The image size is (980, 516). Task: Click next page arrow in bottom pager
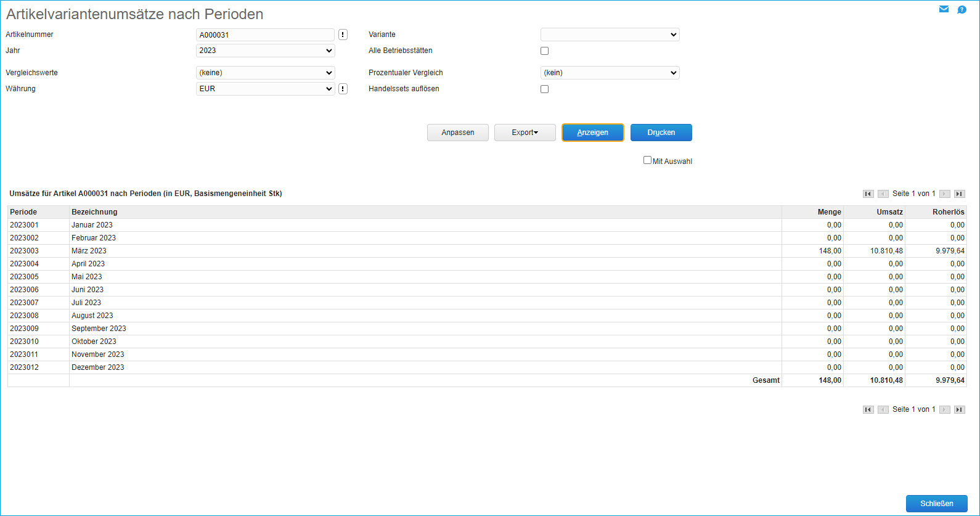944,409
